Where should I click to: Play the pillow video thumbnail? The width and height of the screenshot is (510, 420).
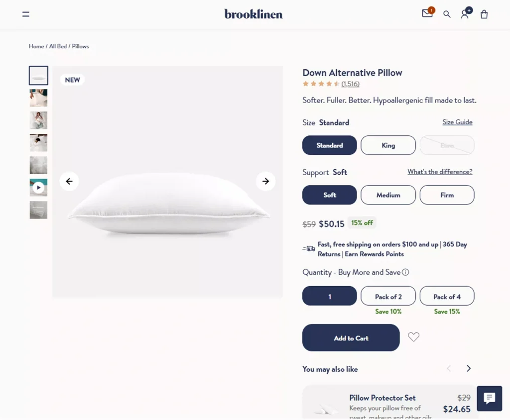click(38, 187)
